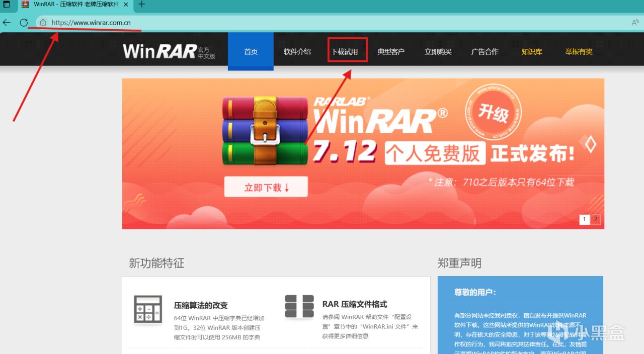Click the 郑重声明 section heading
644x354 pixels.
(x=459, y=263)
